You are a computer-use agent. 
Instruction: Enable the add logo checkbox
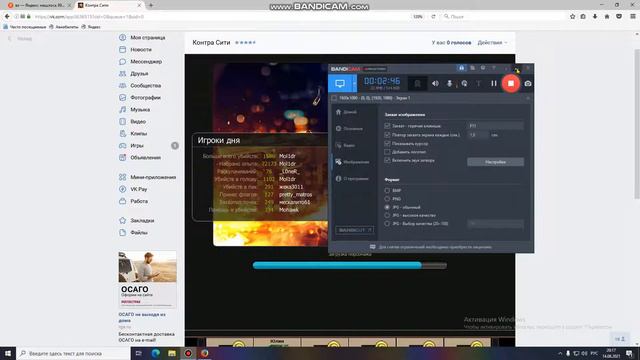387,152
